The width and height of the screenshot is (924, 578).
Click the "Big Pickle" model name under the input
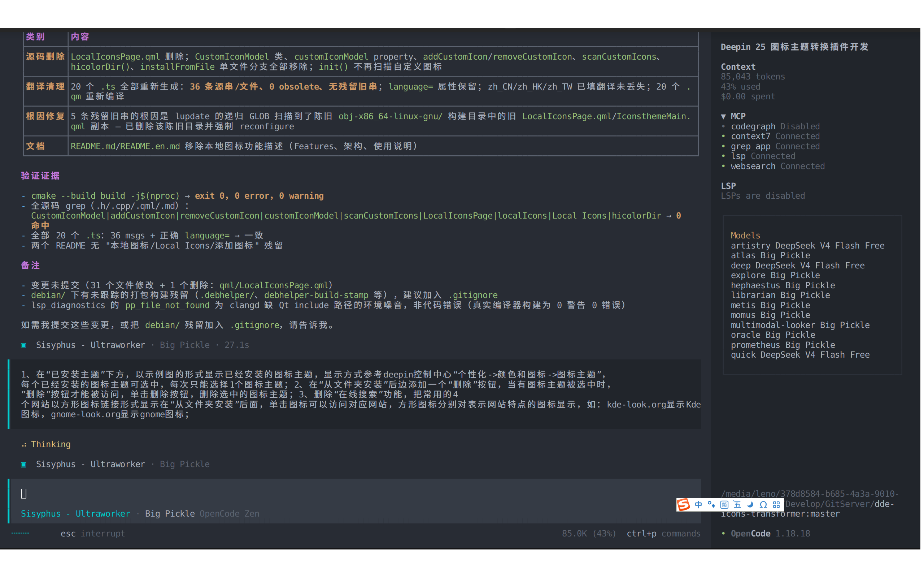(x=170, y=513)
